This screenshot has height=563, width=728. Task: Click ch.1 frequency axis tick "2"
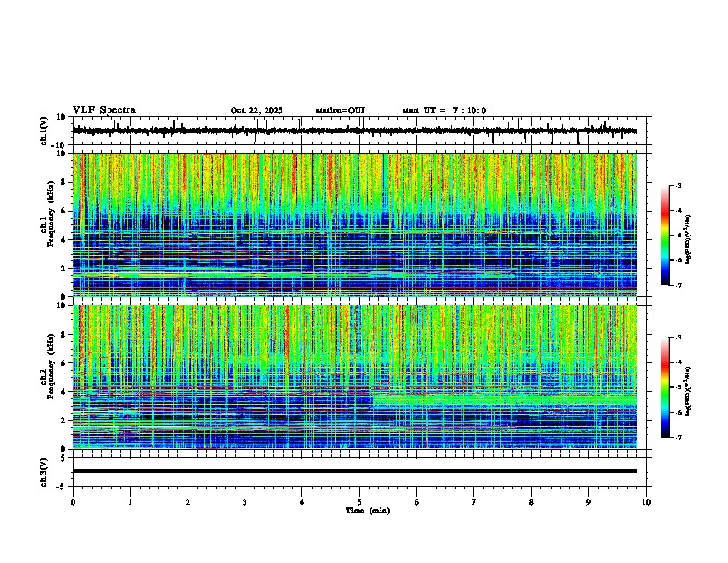click(63, 268)
